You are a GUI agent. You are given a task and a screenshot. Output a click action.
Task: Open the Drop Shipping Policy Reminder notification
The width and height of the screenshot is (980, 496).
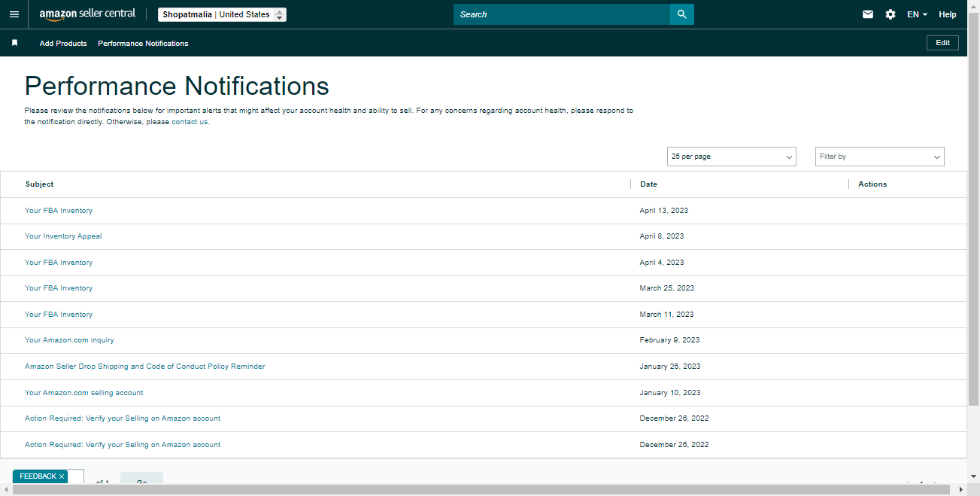click(144, 367)
